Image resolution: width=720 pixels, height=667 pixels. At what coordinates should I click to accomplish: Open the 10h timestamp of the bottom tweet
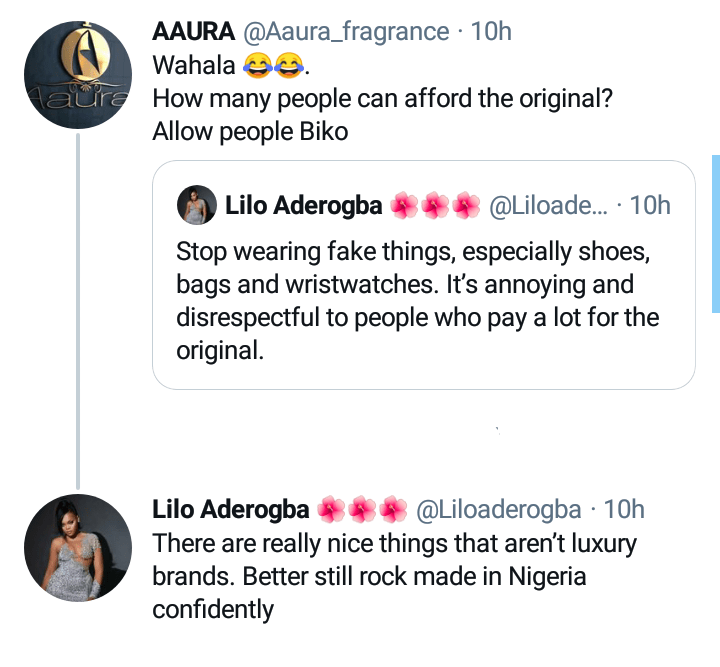624,510
